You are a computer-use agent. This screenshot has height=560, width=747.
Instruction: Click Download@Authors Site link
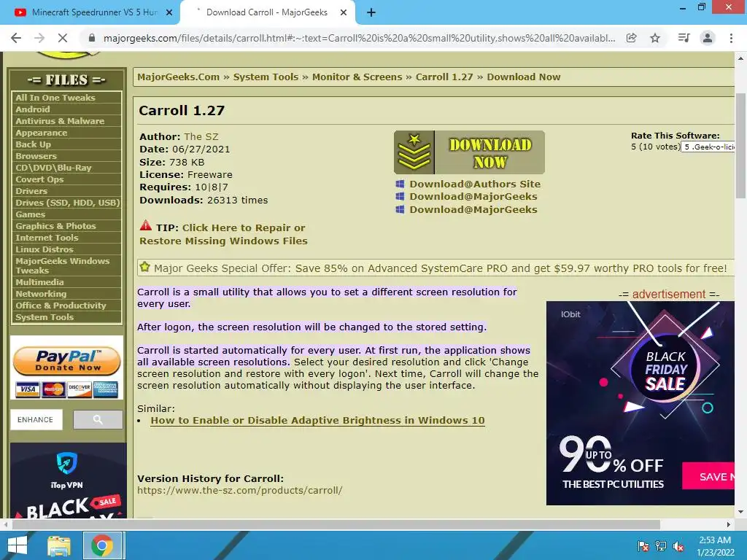pyautogui.click(x=474, y=184)
